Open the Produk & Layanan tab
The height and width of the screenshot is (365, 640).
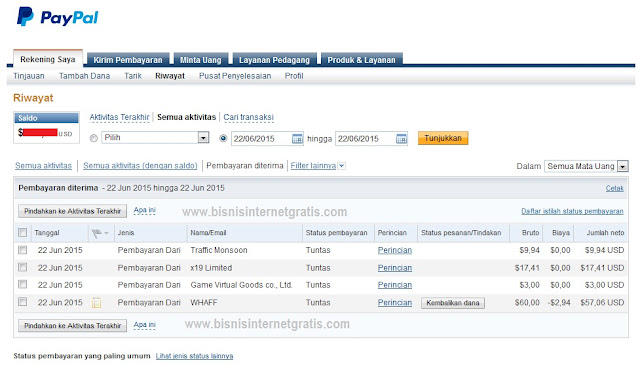click(362, 60)
